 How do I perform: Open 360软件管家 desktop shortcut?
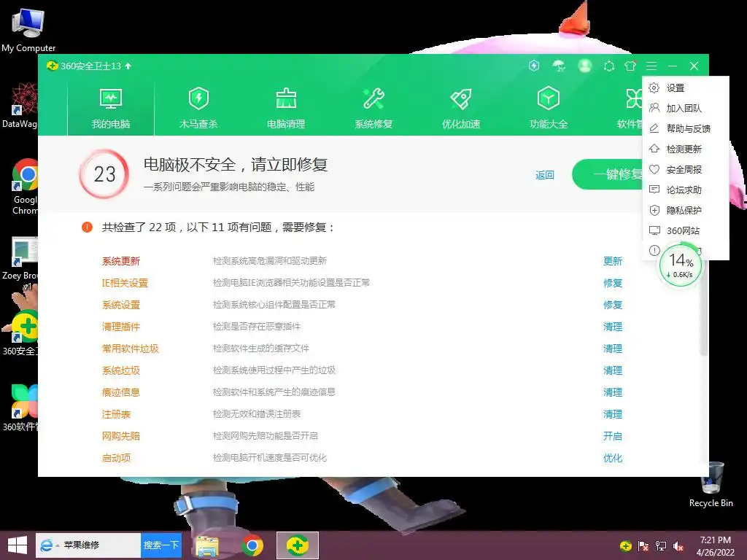(20, 408)
